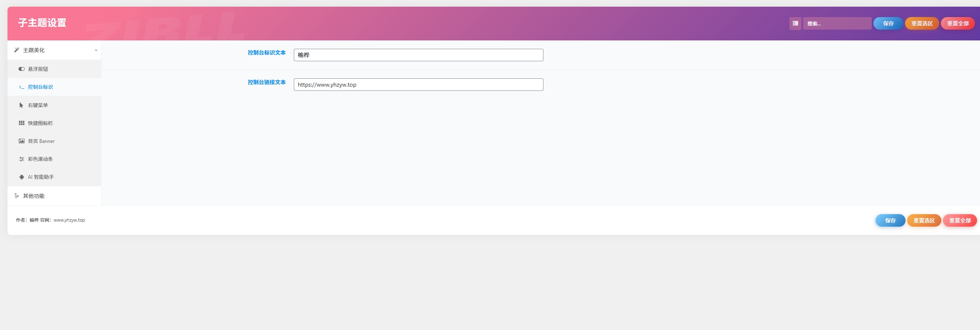Click the toggle icon next to 悬浮按钮
This screenshot has height=330, width=980.
coord(22,69)
